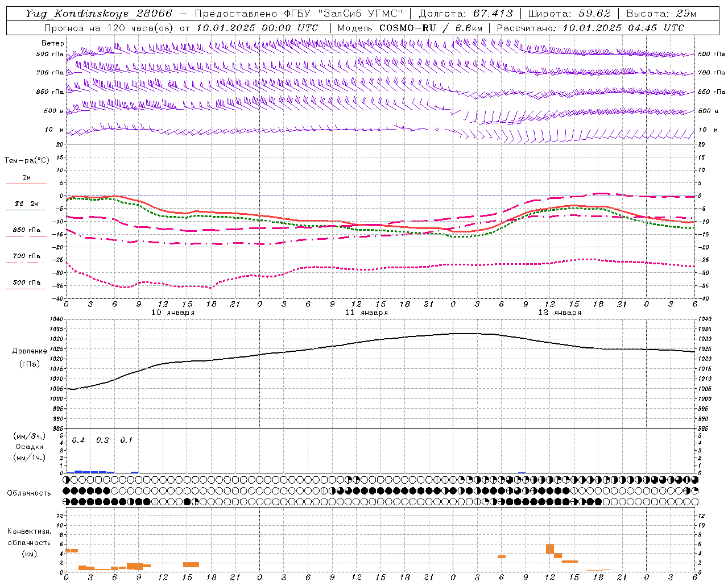Click tallest orange convective bar on 12 января

click(x=550, y=549)
